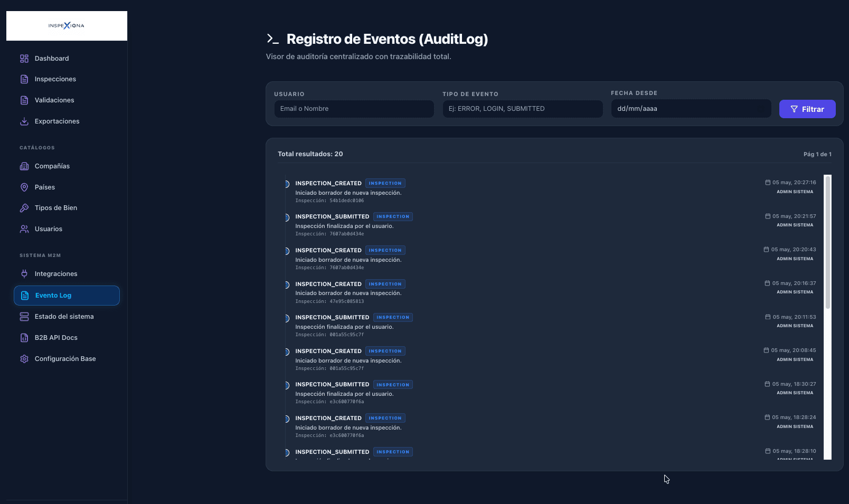The image size is (849, 504).
Task: Click the Exportaciones download icon
Action: click(x=24, y=121)
